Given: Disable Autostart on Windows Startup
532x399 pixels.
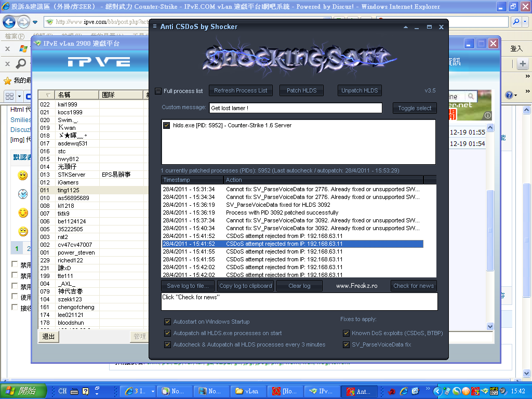Looking at the screenshot, I should pos(167,322).
